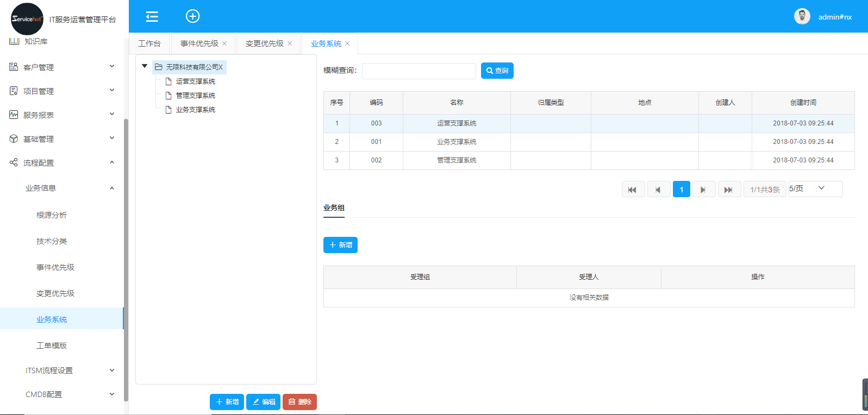Click the red 删除 button
The height and width of the screenshot is (415, 868).
pos(299,402)
